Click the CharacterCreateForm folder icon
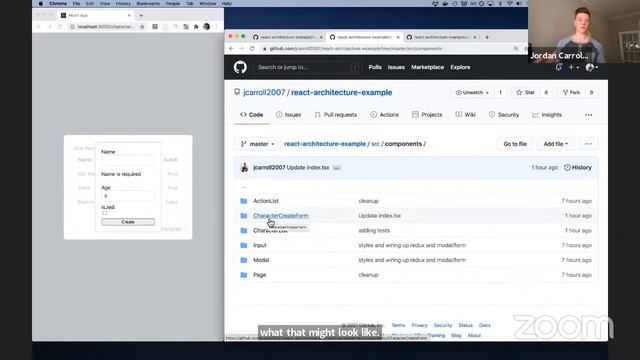The width and height of the screenshot is (640, 360). point(244,216)
